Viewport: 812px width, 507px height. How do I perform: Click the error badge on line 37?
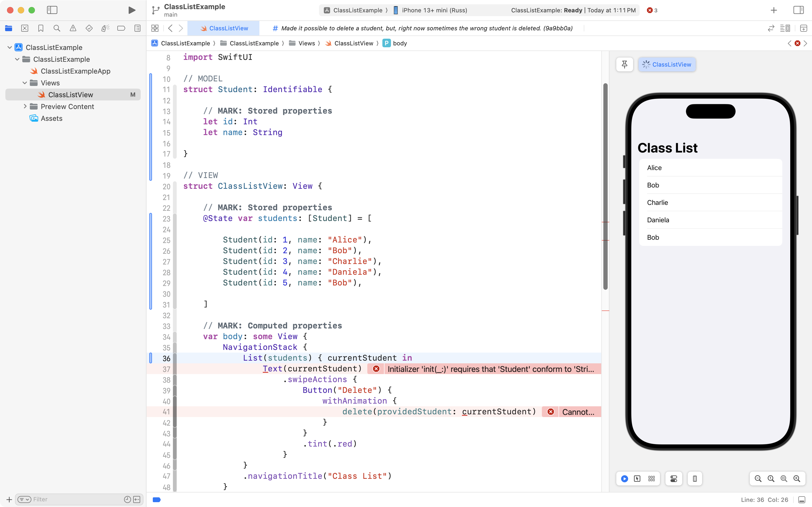[x=376, y=369]
